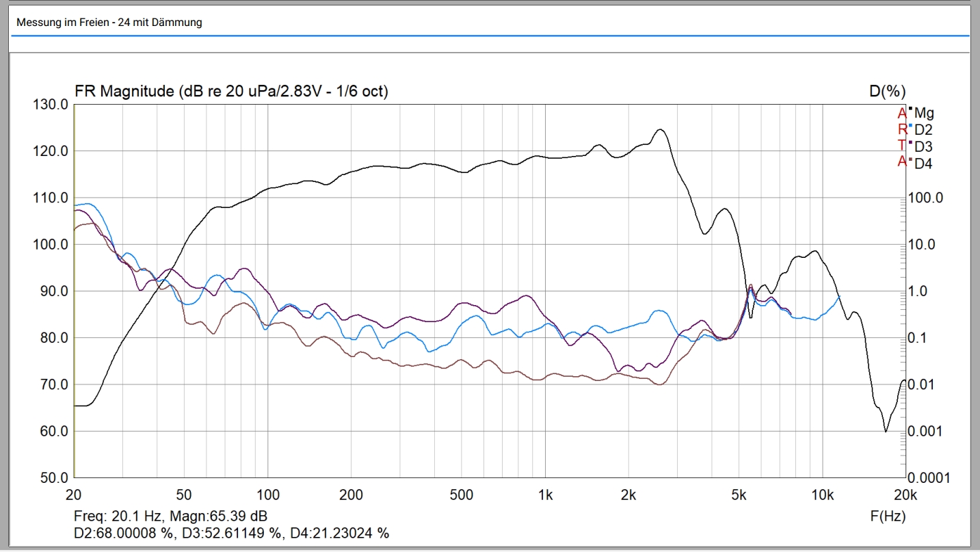
Task: Click the D(%) right axis title
Action: (887, 91)
